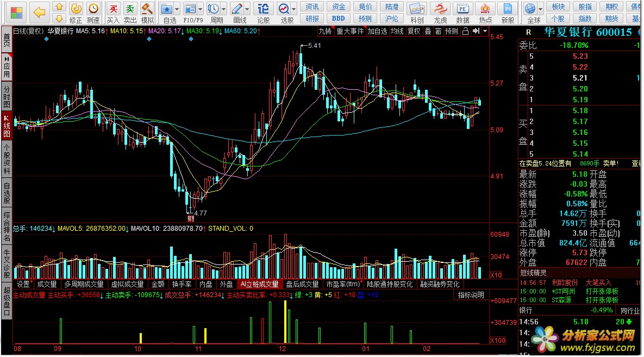The image size is (644, 357).
Task: Toggle 均线 moving averages
Action: click(x=397, y=31)
